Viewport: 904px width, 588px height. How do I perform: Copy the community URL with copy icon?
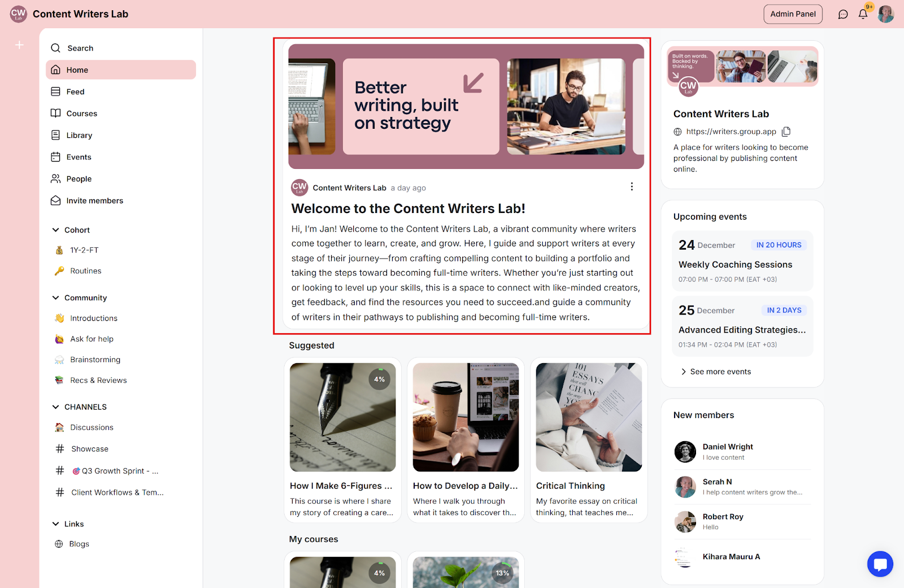786,132
